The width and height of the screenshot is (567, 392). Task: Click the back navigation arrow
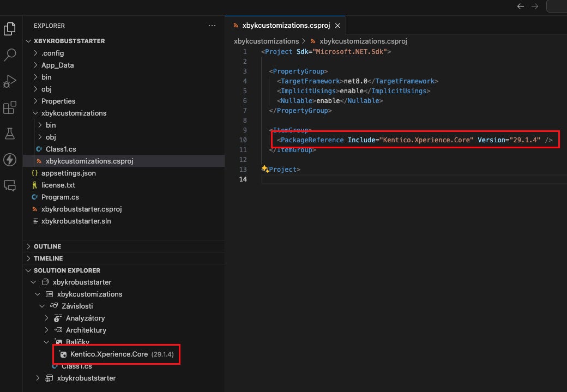click(x=521, y=7)
